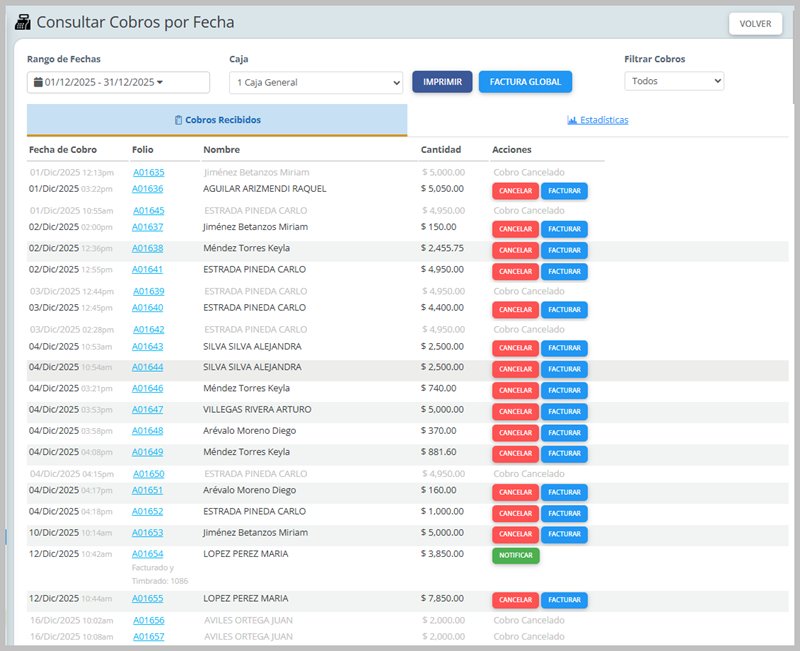Invoice folio A01640 with FACTURAR
800x651 pixels.
pos(564,310)
